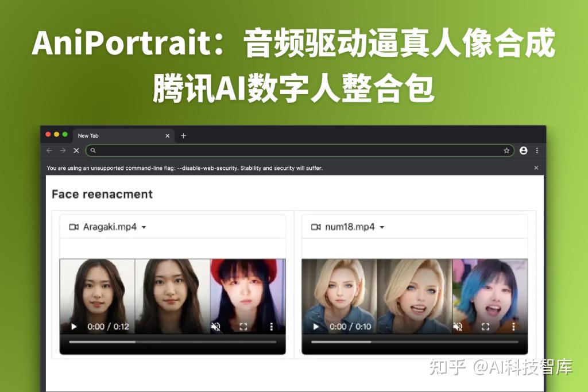The image size is (588, 392).
Task: Open fullscreen for the num18.mp4 video
Action: tap(485, 327)
